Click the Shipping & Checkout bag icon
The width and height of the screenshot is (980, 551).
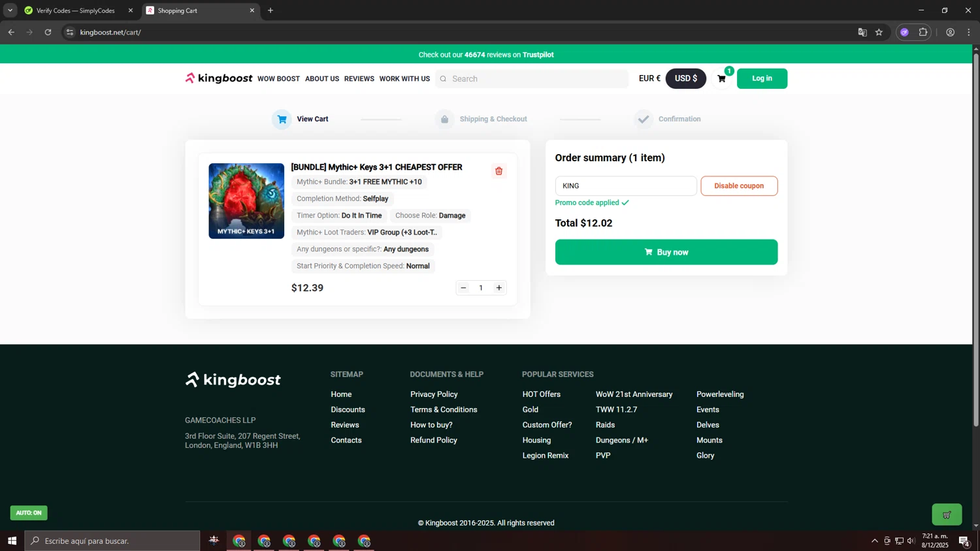[x=444, y=119]
